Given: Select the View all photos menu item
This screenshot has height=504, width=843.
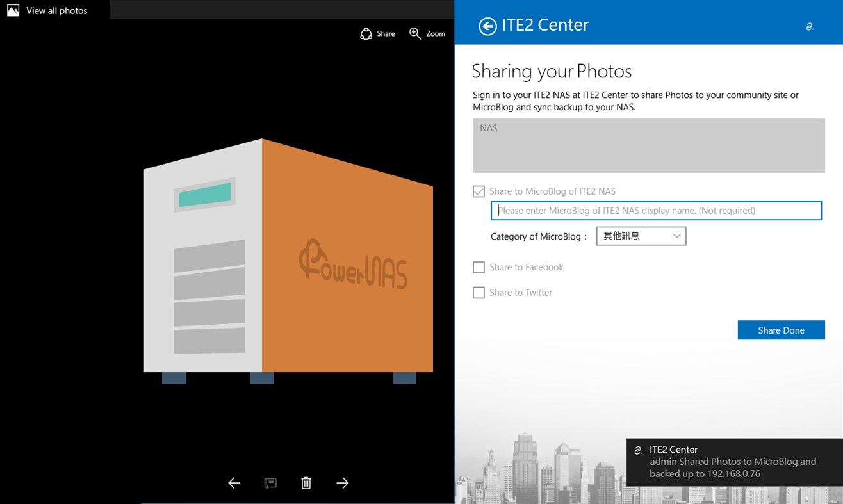Looking at the screenshot, I should click(x=57, y=10).
